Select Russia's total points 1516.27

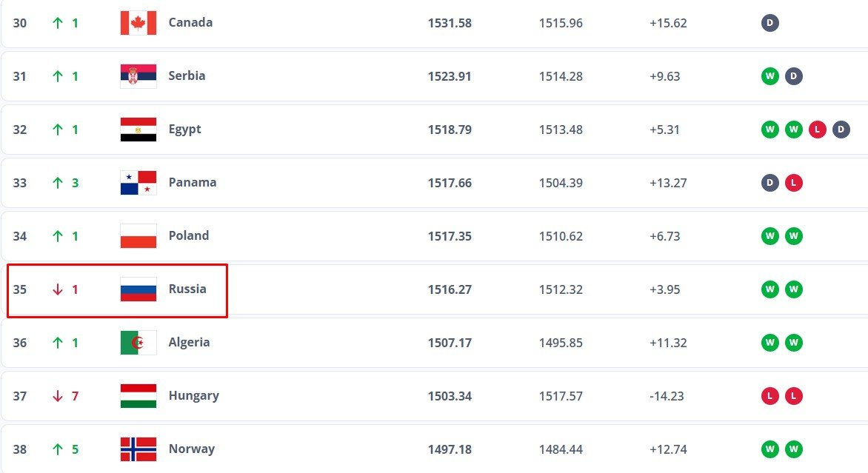(x=450, y=289)
